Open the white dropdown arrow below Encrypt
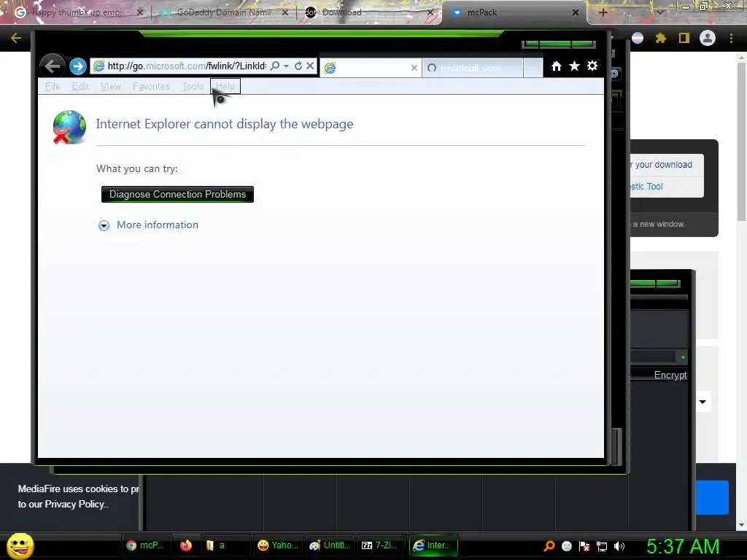The width and height of the screenshot is (747, 560). [703, 402]
